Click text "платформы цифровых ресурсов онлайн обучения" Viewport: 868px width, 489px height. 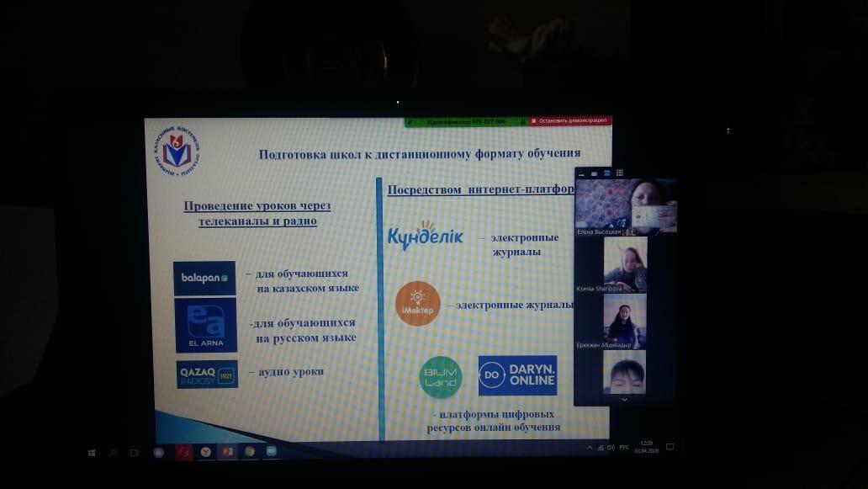tap(493, 421)
